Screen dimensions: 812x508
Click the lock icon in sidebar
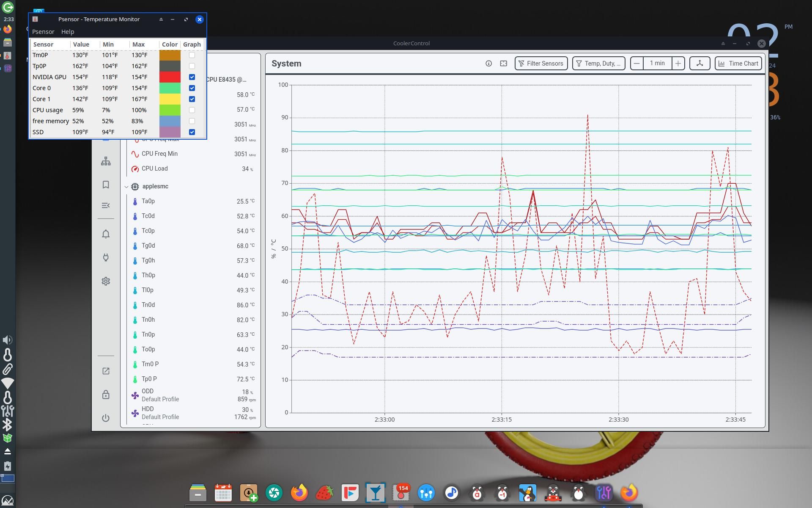point(106,395)
